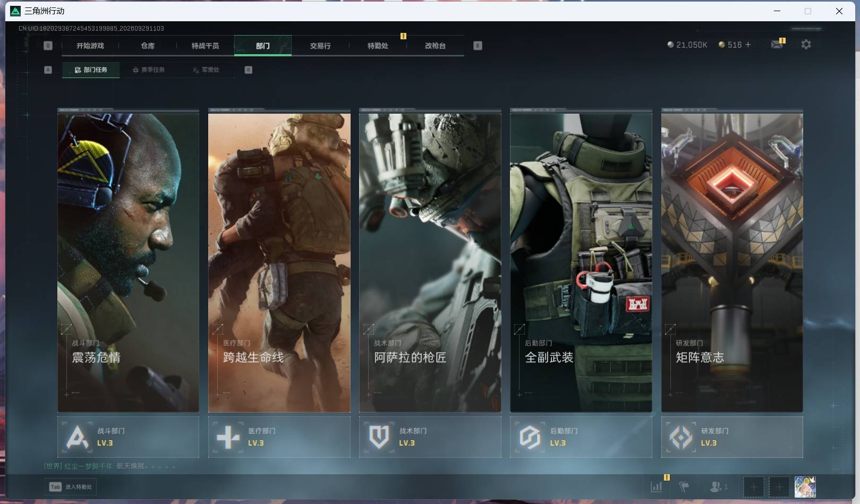Click the 研发部门 diamond icon
The image size is (860, 504).
click(681, 437)
